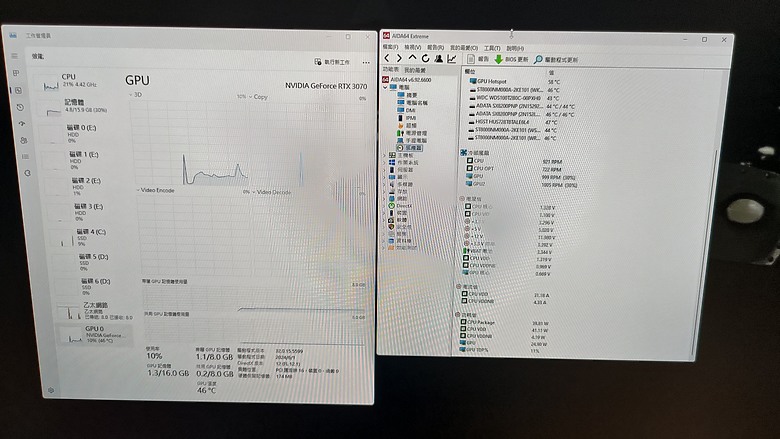
Task: Open Task Manager hamburger navigation menu
Action: [15, 56]
